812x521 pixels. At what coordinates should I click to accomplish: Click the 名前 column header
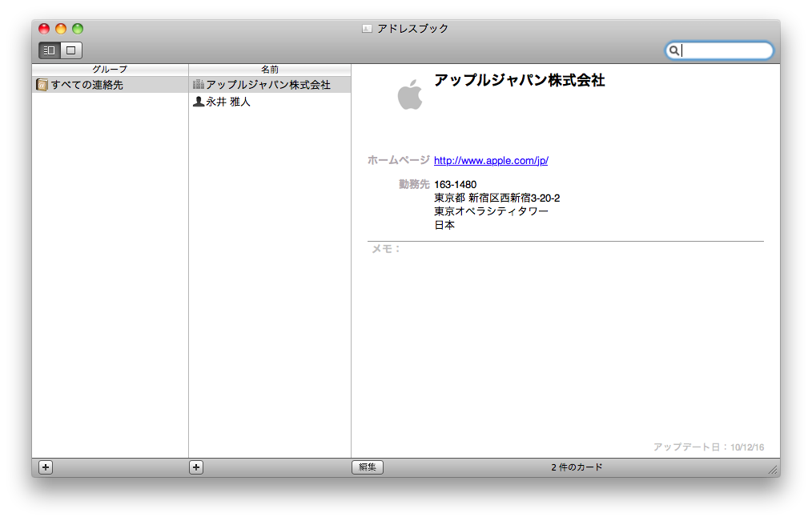coord(270,70)
